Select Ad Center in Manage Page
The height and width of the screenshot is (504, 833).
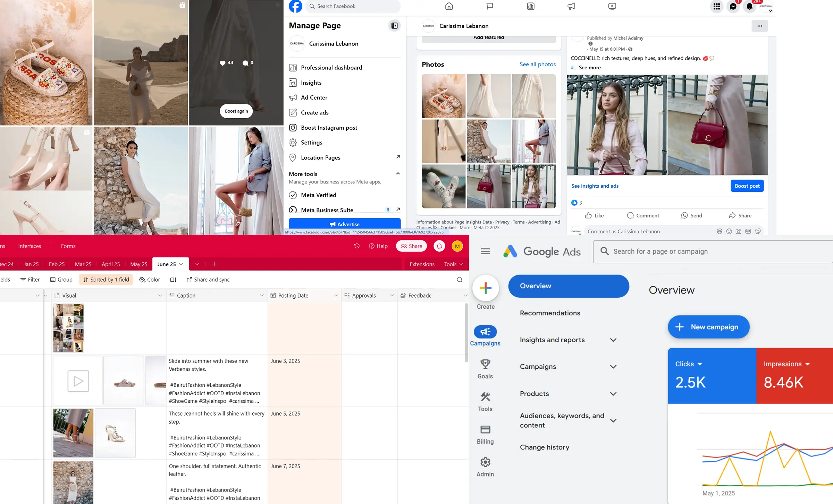[x=314, y=97]
